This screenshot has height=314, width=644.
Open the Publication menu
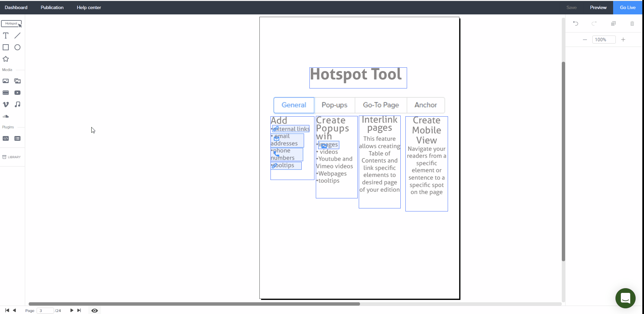pos(52,7)
